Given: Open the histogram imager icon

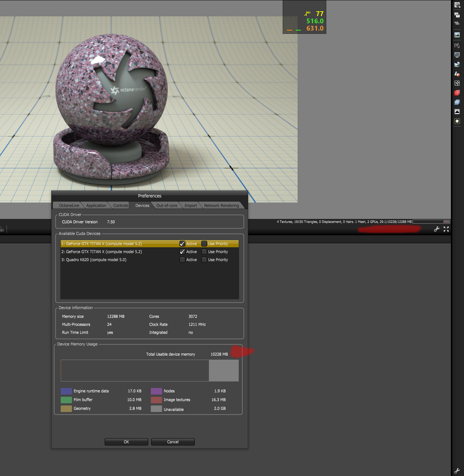Looking at the screenshot, I should (x=457, y=112).
